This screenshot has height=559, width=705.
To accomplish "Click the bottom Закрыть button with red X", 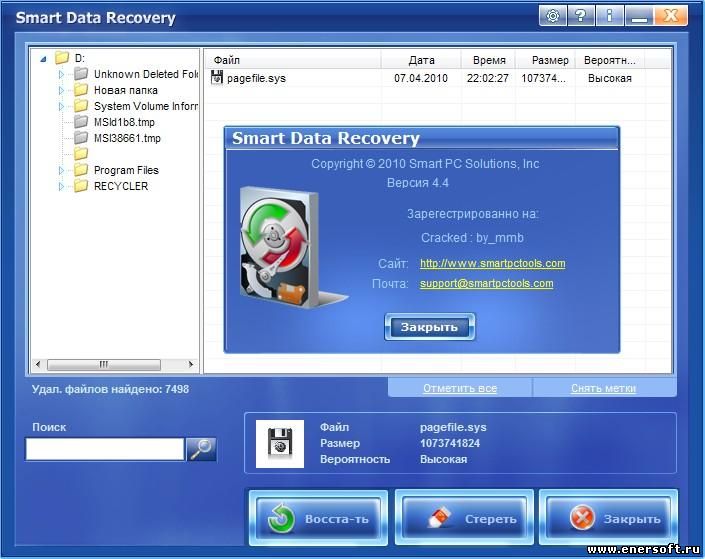I will (608, 518).
